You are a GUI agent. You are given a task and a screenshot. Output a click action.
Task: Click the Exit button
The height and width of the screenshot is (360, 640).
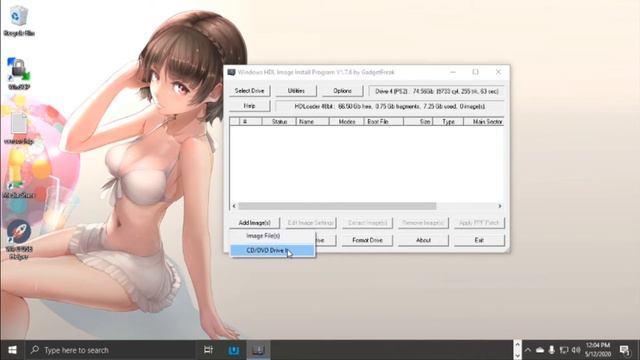point(479,240)
